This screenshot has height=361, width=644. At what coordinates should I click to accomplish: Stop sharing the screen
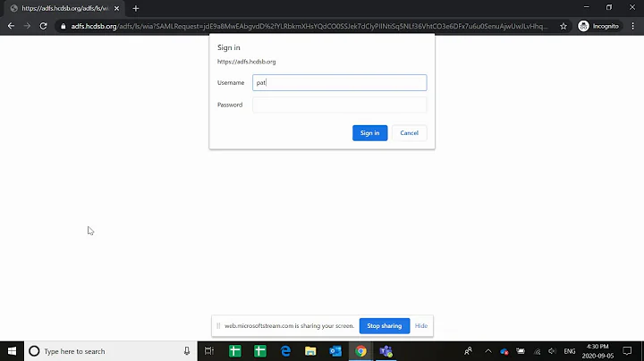(x=385, y=326)
